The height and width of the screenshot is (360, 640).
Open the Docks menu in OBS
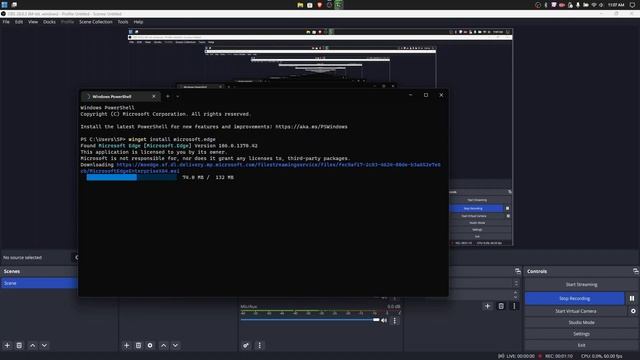(49, 22)
